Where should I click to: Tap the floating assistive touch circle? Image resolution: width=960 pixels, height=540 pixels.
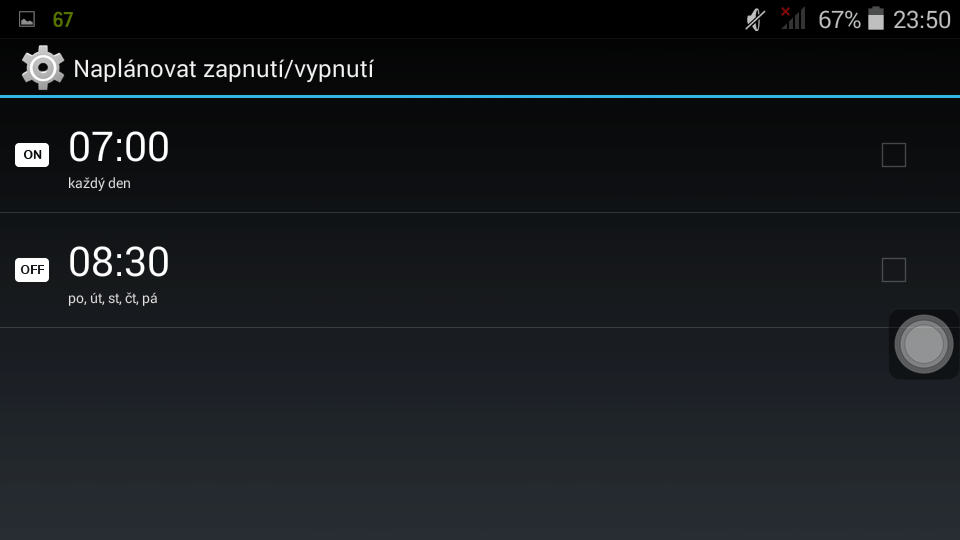[923, 344]
